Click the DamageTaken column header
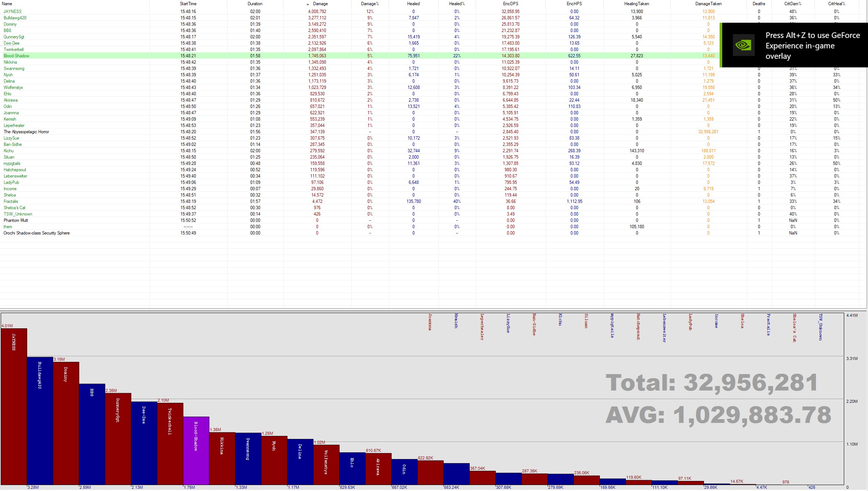The image size is (868, 491). click(708, 4)
